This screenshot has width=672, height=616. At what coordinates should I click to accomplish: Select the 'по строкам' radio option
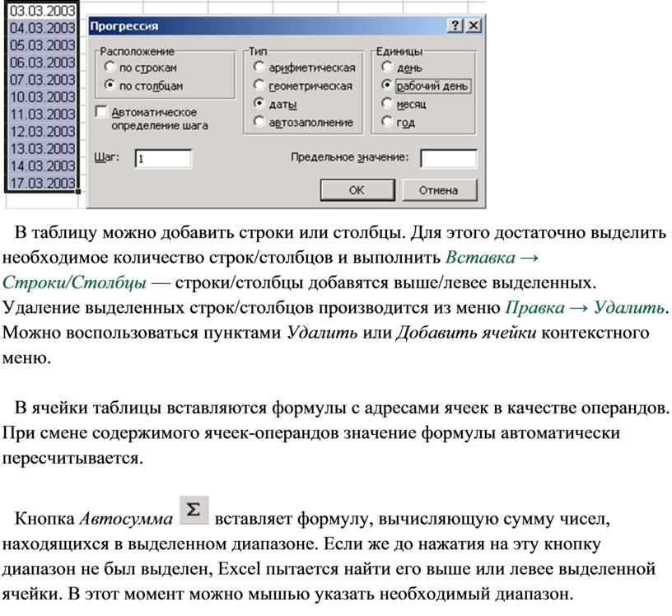pos(110,68)
